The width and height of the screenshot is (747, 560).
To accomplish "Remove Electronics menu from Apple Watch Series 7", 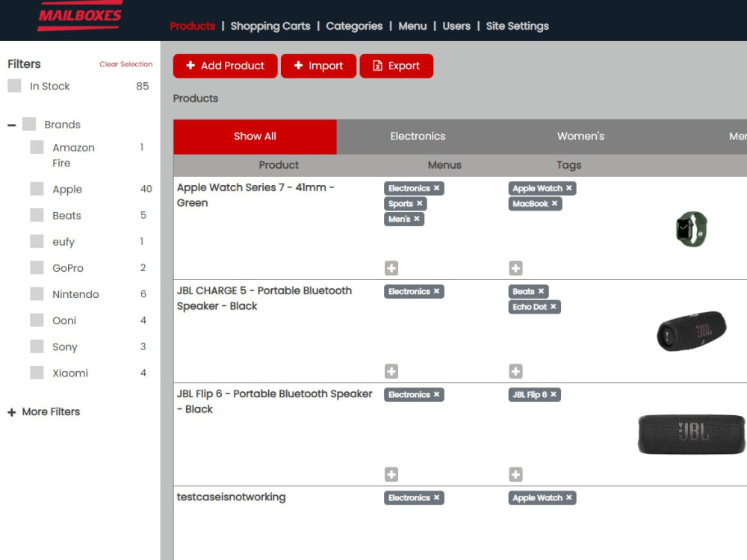I will 436,188.
